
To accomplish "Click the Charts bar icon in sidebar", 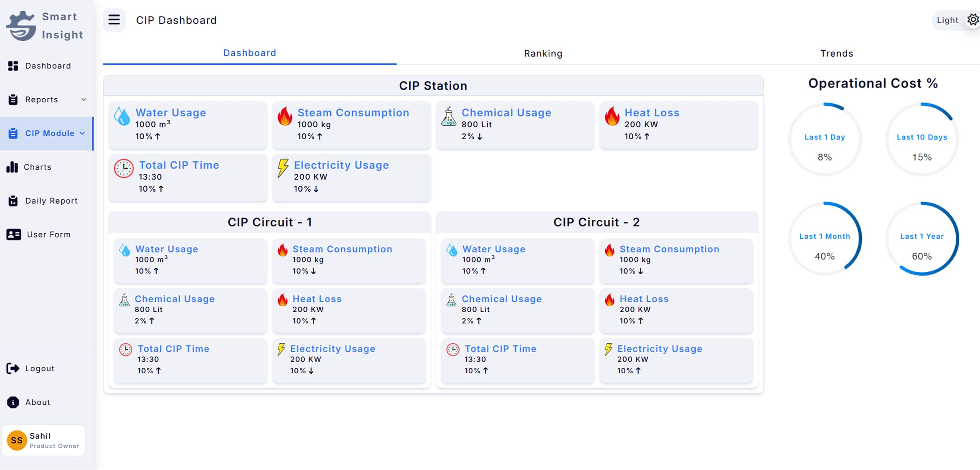I will [12, 167].
